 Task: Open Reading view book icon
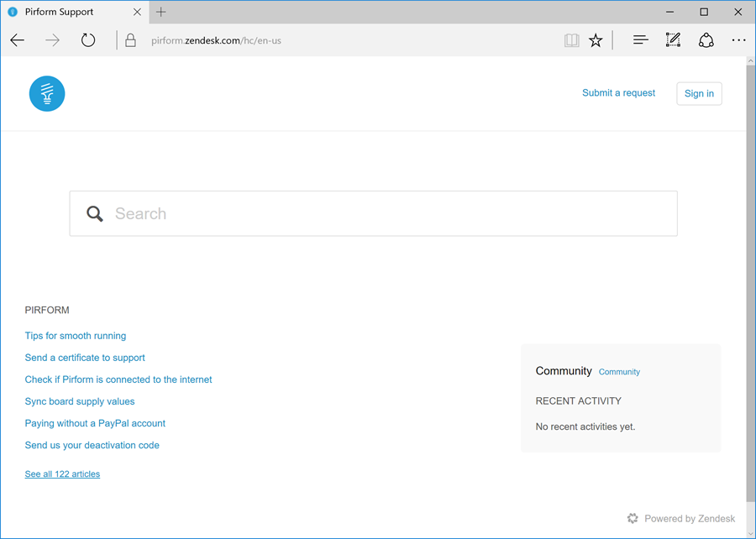pos(572,40)
